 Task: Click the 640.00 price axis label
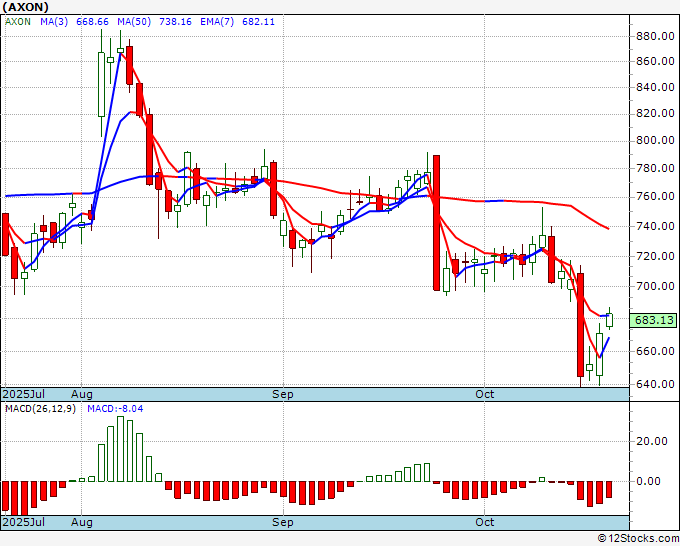655,384
